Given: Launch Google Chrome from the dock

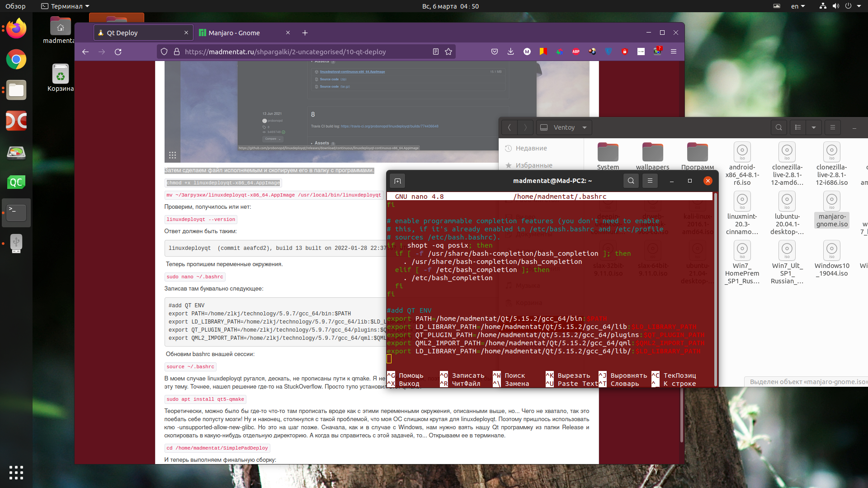Looking at the screenshot, I should (x=16, y=59).
